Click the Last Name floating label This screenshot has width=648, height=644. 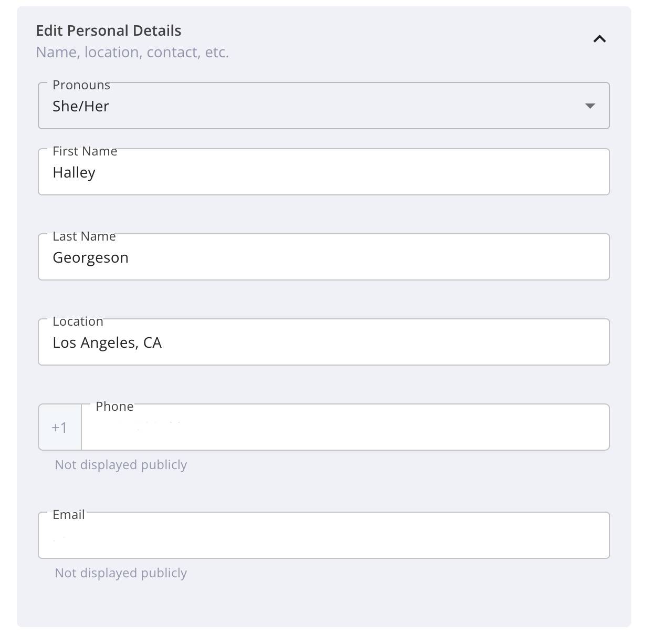click(x=84, y=236)
